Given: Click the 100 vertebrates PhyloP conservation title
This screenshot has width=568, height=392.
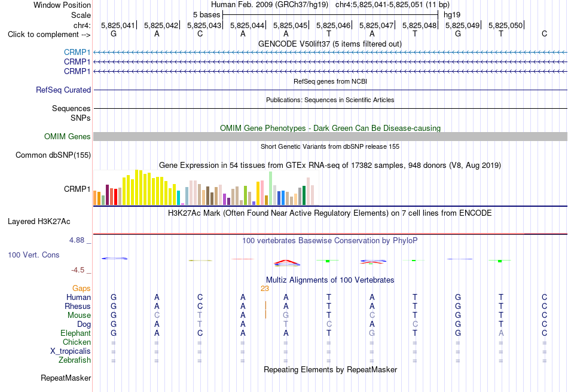Looking at the screenshot, I should pyautogui.click(x=330, y=241).
